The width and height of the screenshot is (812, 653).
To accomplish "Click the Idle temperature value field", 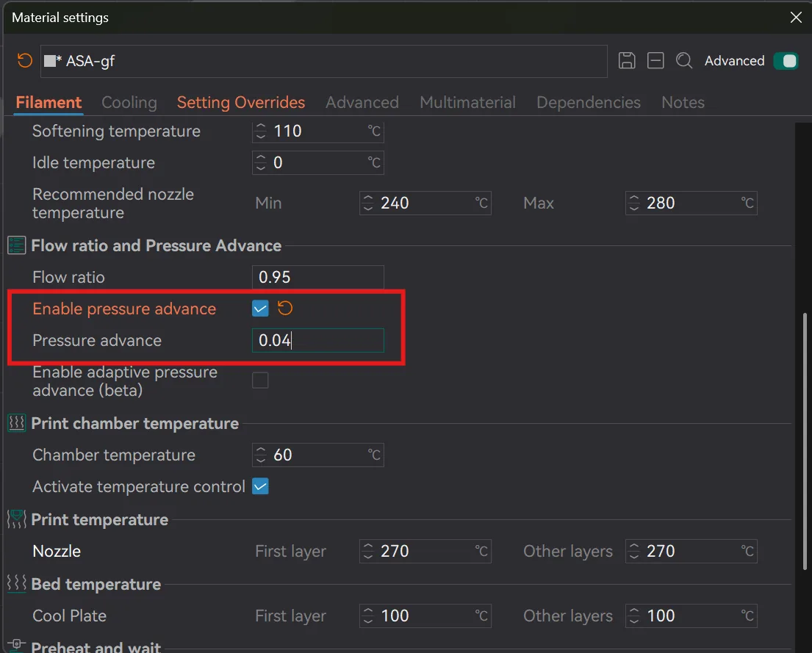I will (x=318, y=162).
